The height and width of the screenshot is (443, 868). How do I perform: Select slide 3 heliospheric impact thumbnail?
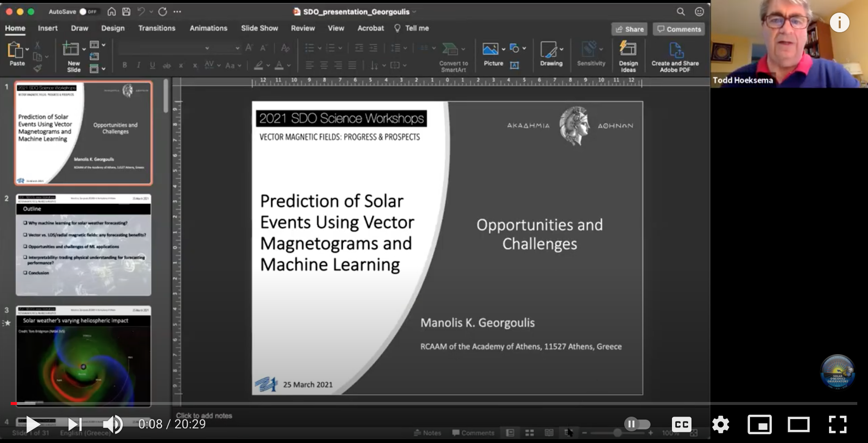83,356
